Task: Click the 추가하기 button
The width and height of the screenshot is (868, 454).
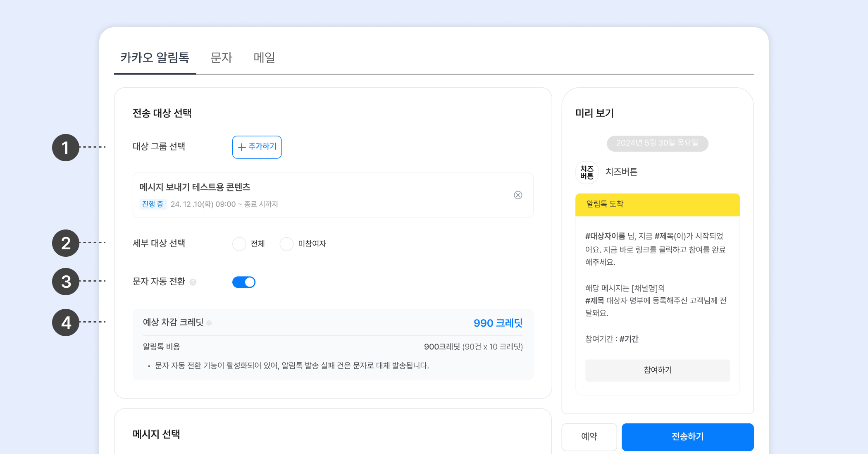Action: coord(257,147)
